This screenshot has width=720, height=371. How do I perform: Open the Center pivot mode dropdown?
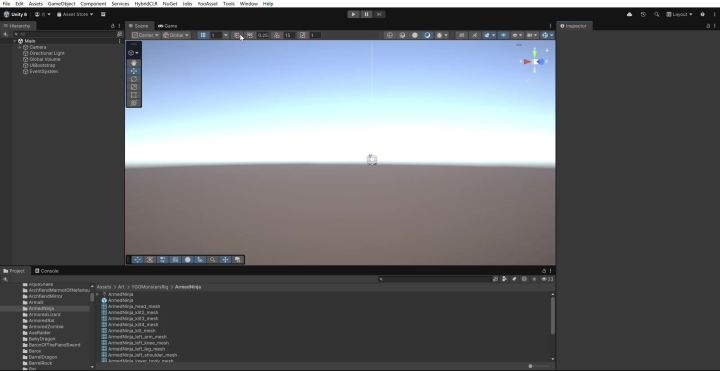(145, 35)
